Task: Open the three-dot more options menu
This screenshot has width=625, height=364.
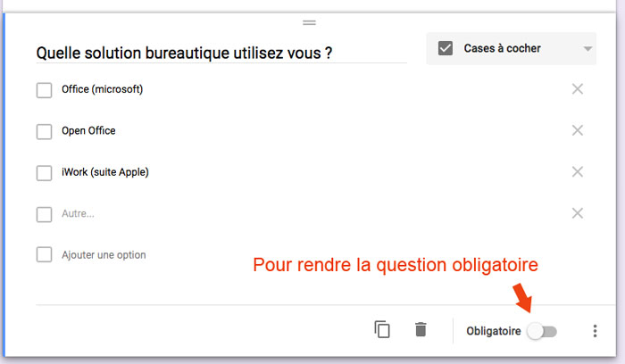Action: click(x=595, y=331)
